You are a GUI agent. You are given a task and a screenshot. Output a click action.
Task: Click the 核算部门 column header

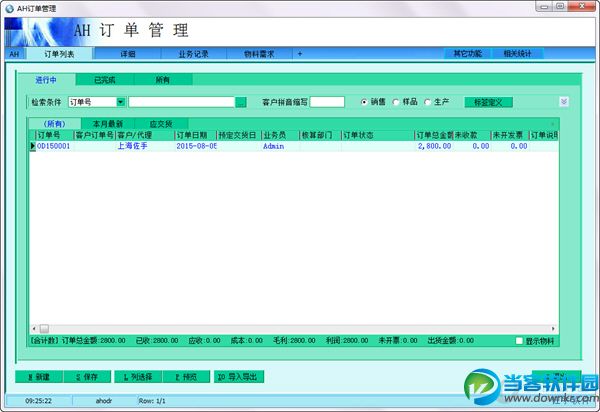[x=321, y=135]
